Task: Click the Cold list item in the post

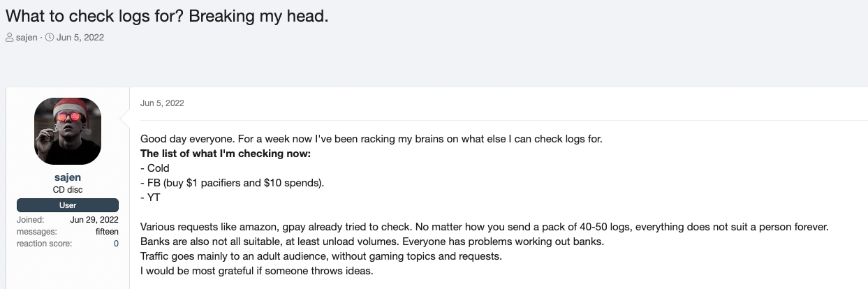Action: click(155, 168)
